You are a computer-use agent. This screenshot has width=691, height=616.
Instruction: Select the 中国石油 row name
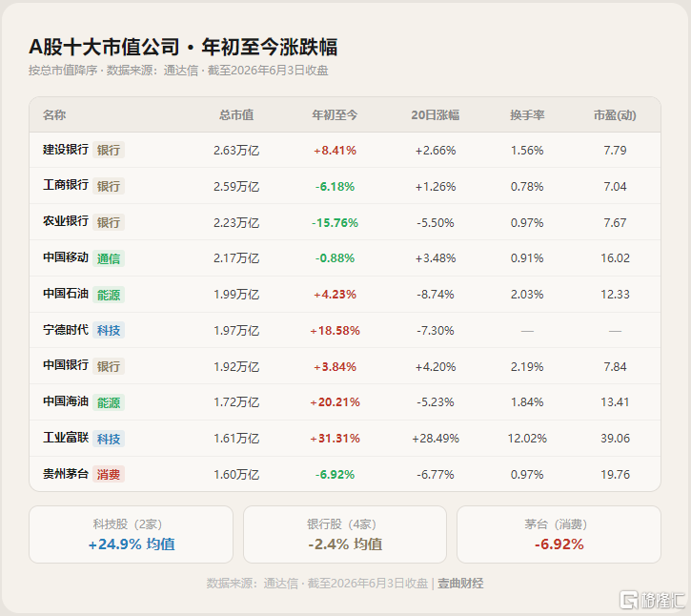point(66,294)
